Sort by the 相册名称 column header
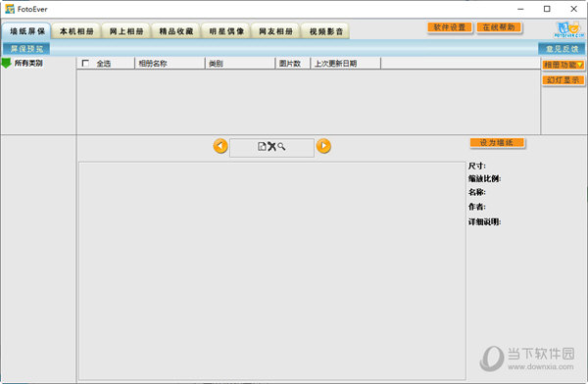This screenshot has height=384, width=588. (170, 64)
